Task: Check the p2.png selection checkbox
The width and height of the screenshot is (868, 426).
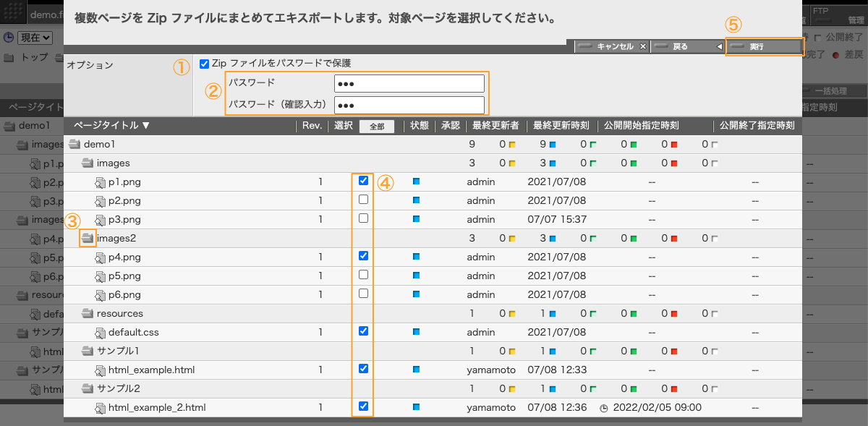Action: pos(363,200)
